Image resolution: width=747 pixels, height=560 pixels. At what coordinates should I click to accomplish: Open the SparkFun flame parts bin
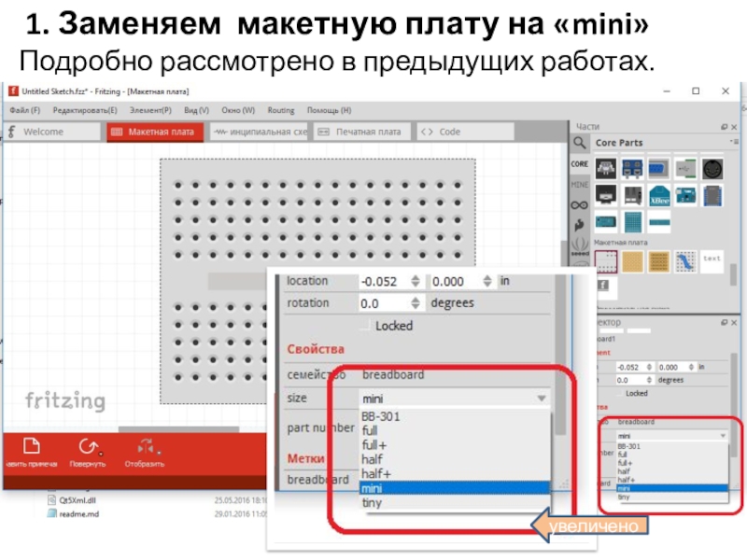click(x=579, y=225)
